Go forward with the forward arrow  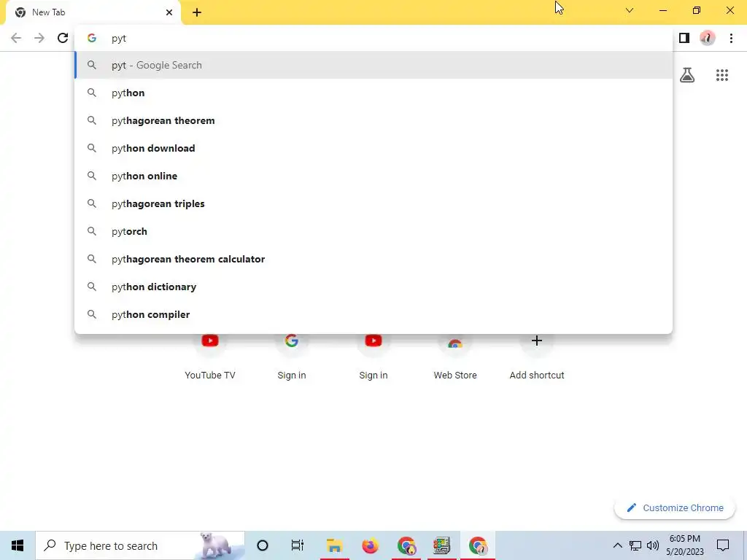tap(39, 38)
